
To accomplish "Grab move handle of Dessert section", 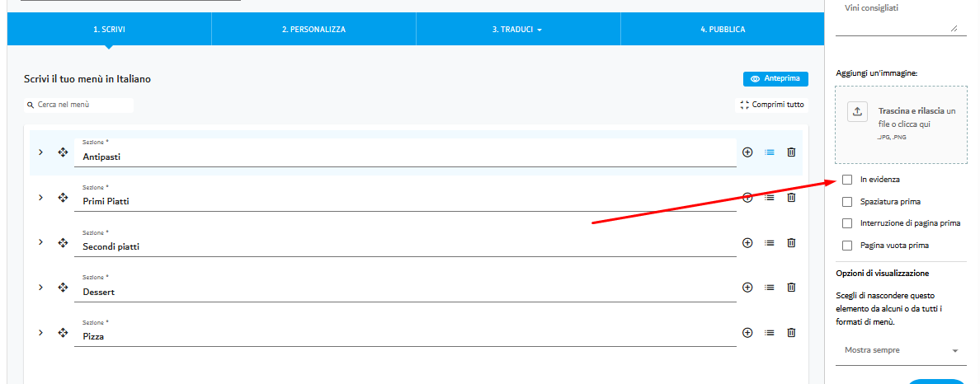I will (63, 288).
